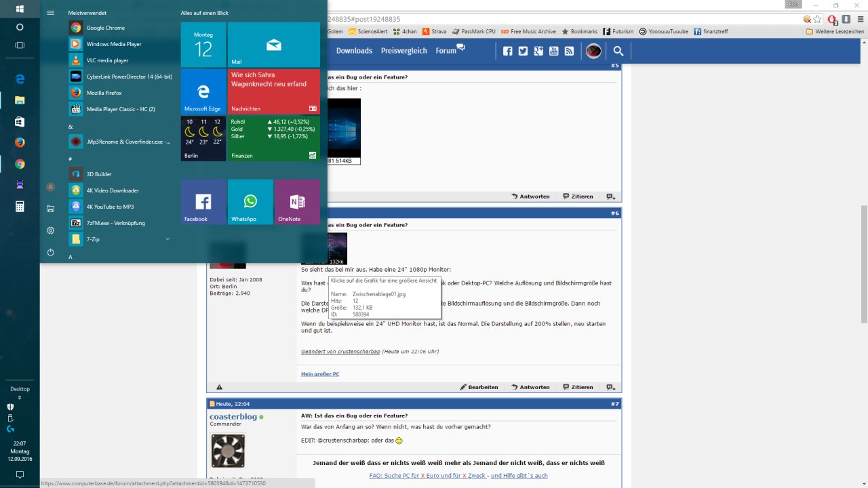Open 'Weitere Lesezeichen' bookmarks folder
Viewport: 868px width, 488px height.
[x=835, y=31]
